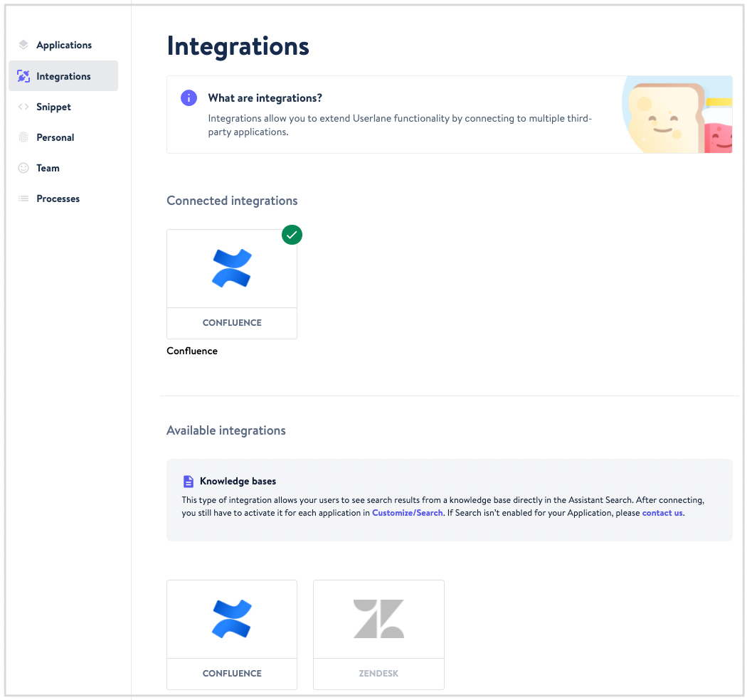Click the green checkmark badge on connected Confluence
Image resolution: width=747 pixels, height=700 pixels.
(292, 235)
